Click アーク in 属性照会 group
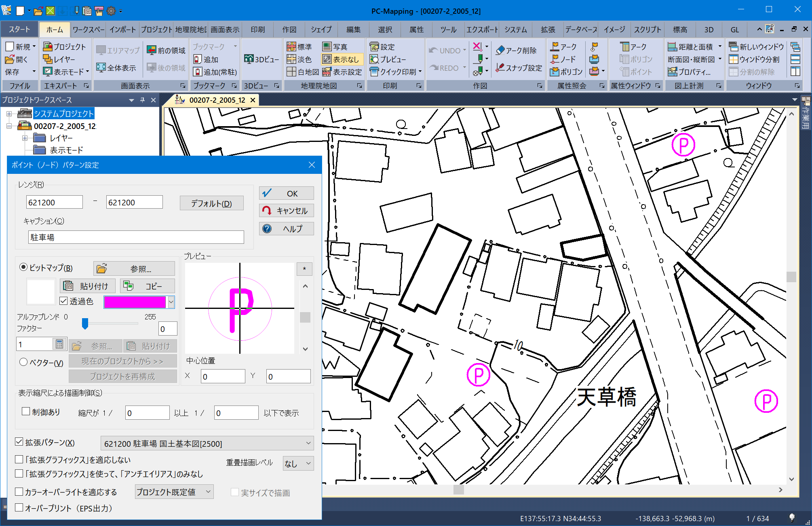This screenshot has width=812, height=526. [563, 46]
